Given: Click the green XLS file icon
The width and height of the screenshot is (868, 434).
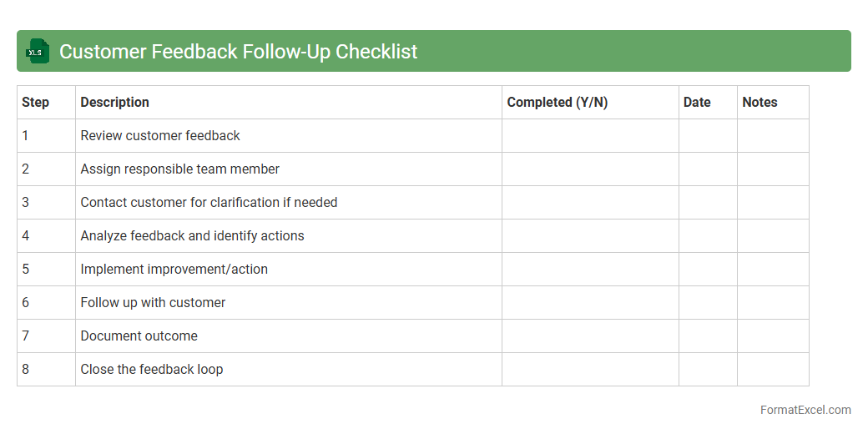Looking at the screenshot, I should coord(38,51).
